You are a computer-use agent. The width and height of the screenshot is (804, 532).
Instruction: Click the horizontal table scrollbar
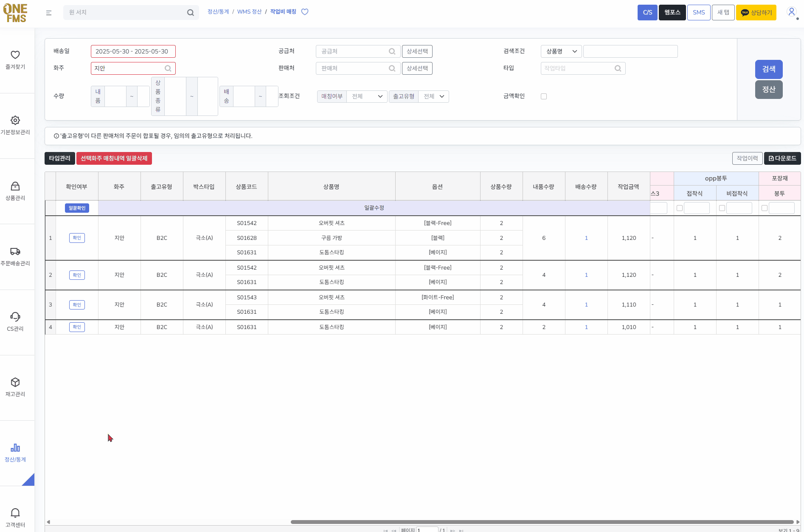[x=542, y=522]
